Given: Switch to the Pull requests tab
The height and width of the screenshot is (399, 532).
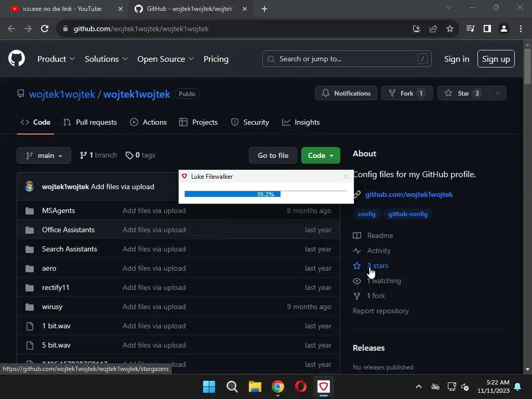Looking at the screenshot, I should (90, 122).
